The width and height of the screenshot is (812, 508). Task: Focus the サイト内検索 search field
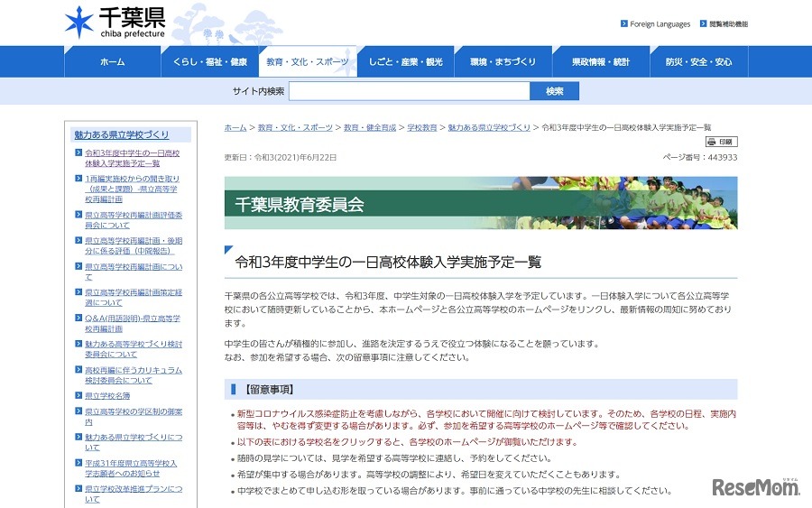pyautogui.click(x=409, y=91)
